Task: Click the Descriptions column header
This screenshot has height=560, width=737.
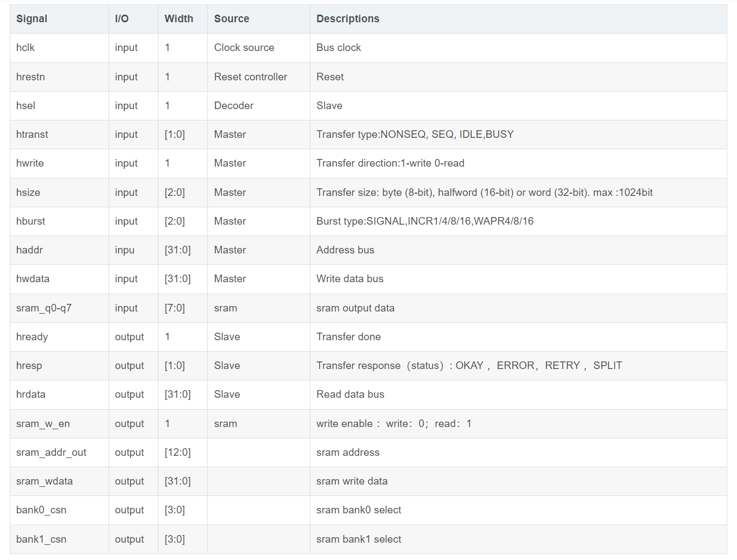Action: 347,19
